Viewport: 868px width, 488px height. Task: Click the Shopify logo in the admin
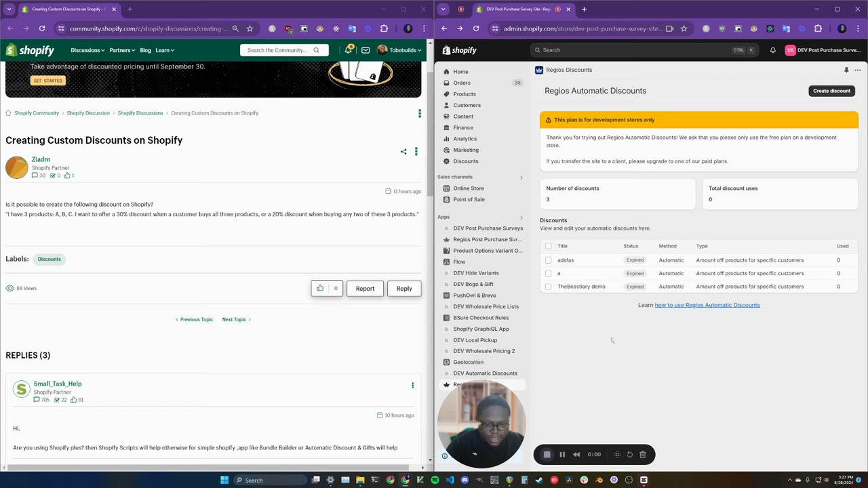460,50
